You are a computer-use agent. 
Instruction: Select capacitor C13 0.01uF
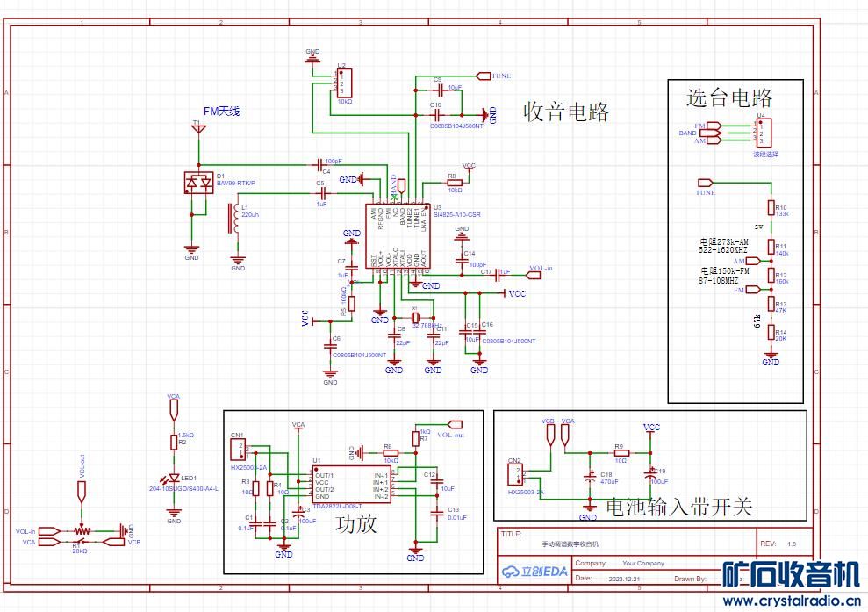[437, 514]
